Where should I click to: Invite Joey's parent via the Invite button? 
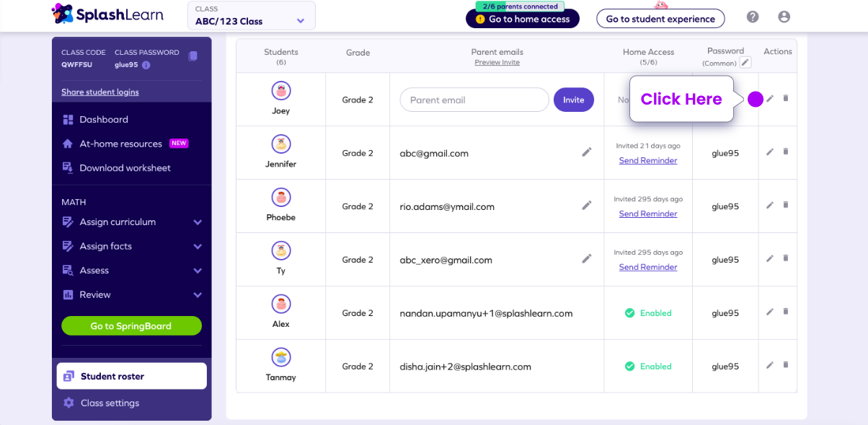(x=573, y=100)
